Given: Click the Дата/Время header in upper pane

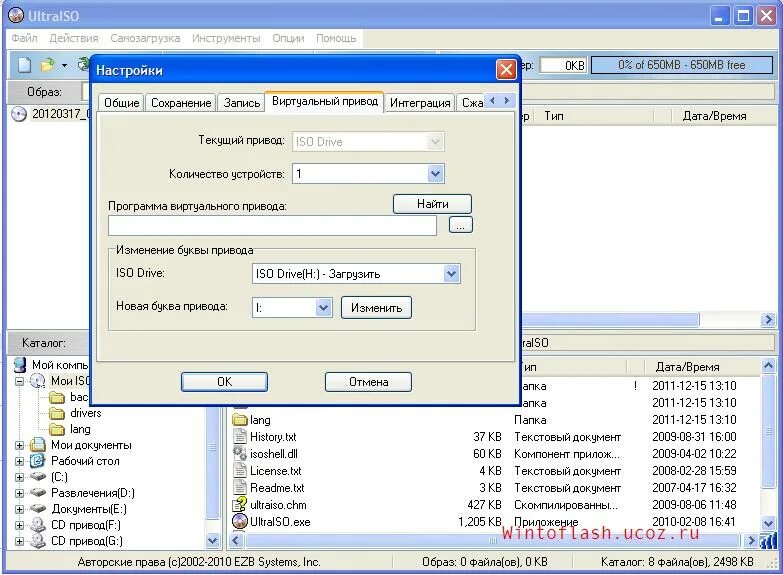Looking at the screenshot, I should pyautogui.click(x=714, y=116).
